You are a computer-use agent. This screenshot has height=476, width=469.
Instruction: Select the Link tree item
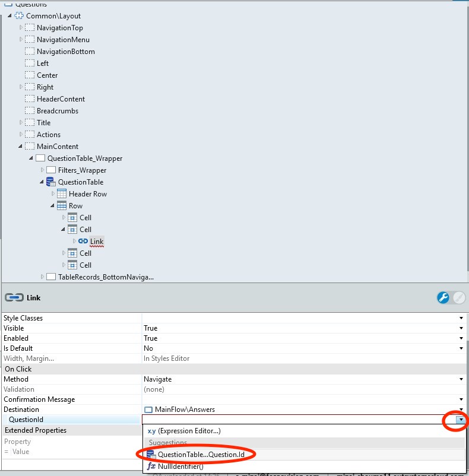(x=97, y=242)
